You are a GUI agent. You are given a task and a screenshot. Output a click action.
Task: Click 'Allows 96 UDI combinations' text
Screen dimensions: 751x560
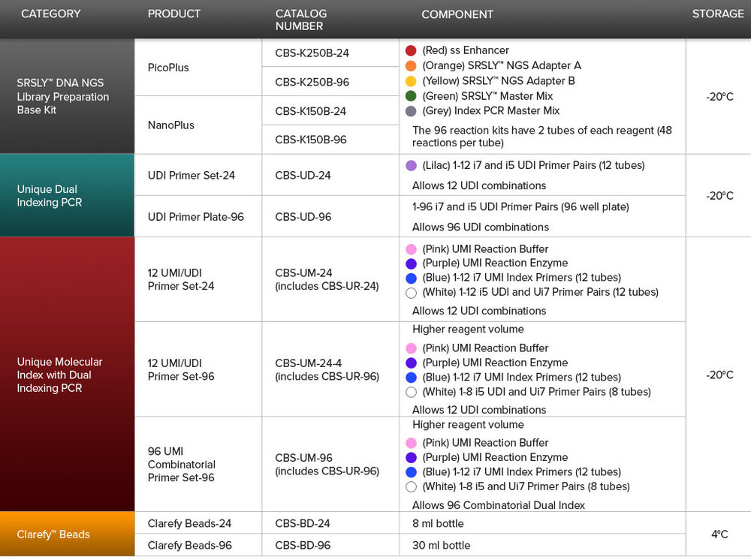pyautogui.click(x=481, y=227)
